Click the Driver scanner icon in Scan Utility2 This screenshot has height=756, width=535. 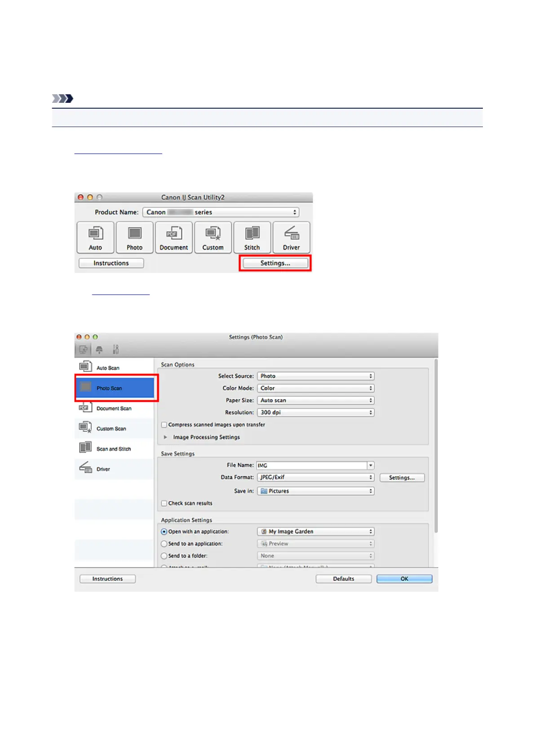(291, 237)
